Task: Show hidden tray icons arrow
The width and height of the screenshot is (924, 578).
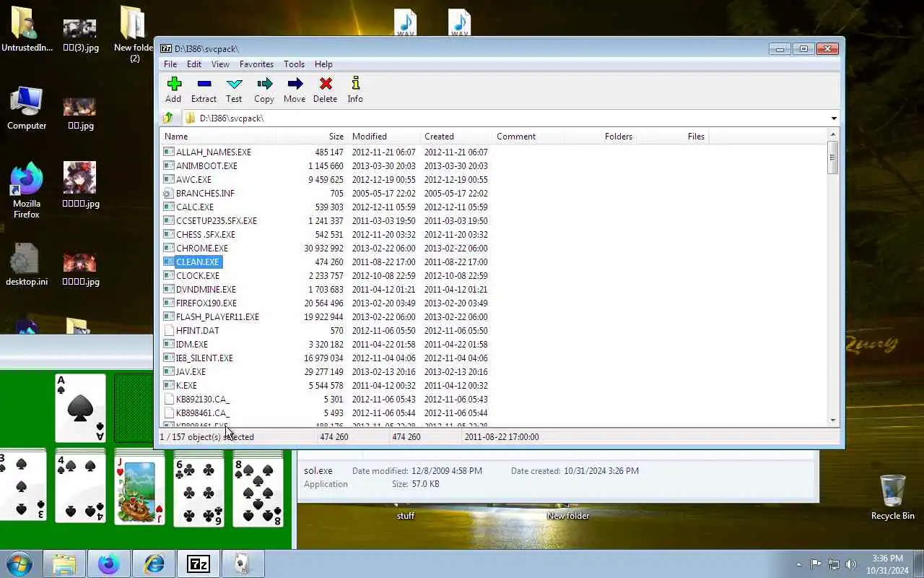Action: pyautogui.click(x=798, y=564)
